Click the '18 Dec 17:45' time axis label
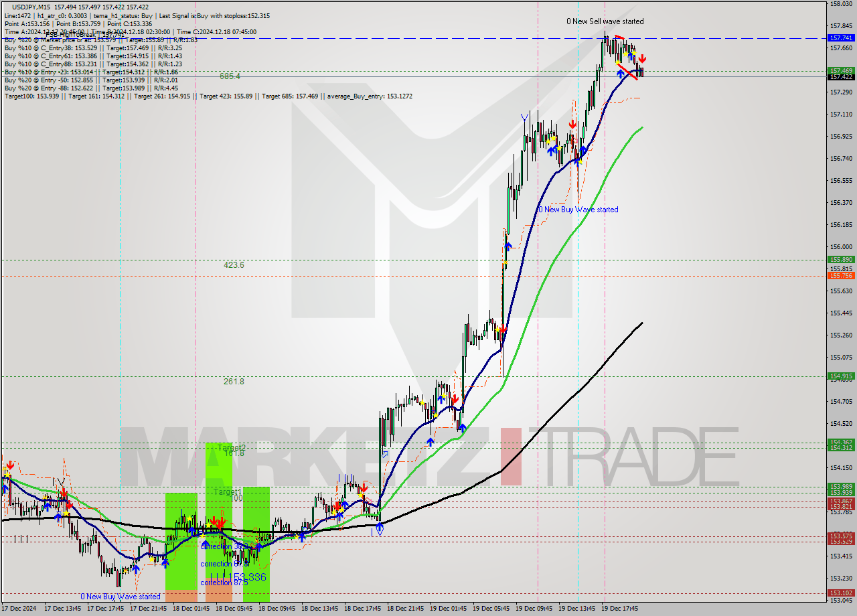857x616 pixels. (x=363, y=609)
